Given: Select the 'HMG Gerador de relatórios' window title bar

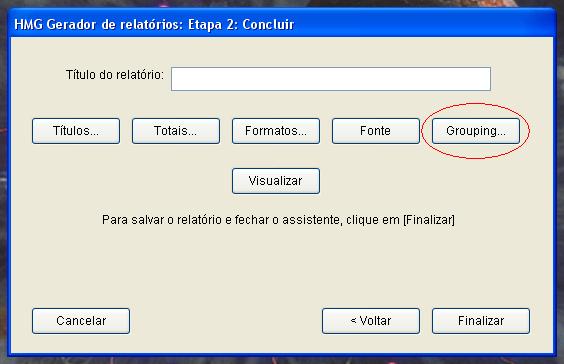Looking at the screenshot, I should pos(282,24).
